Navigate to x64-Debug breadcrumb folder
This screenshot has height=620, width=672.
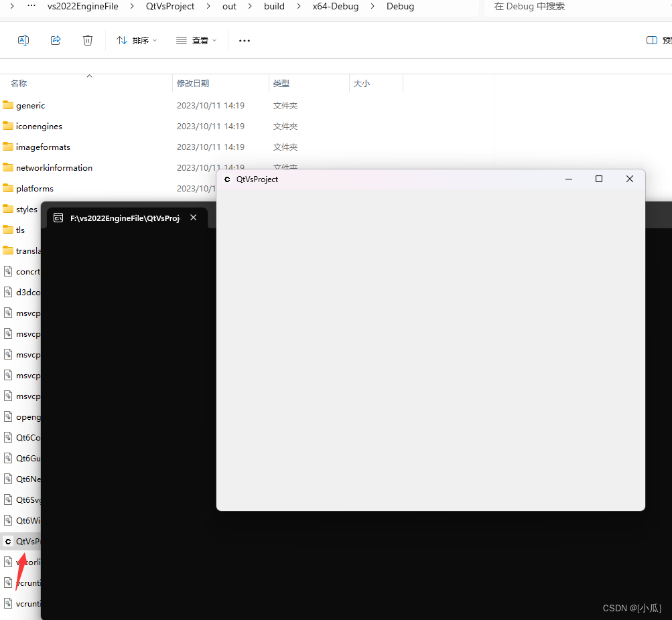pos(336,7)
